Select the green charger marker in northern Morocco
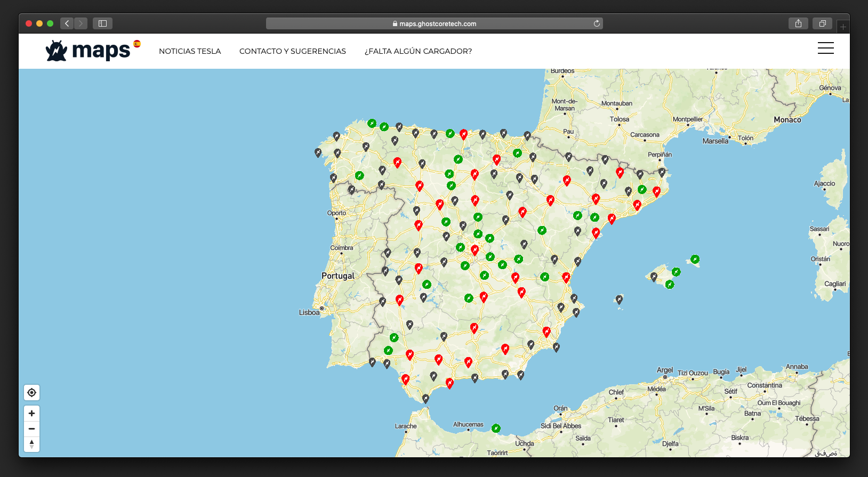Image resolution: width=868 pixels, height=477 pixels. click(496, 428)
